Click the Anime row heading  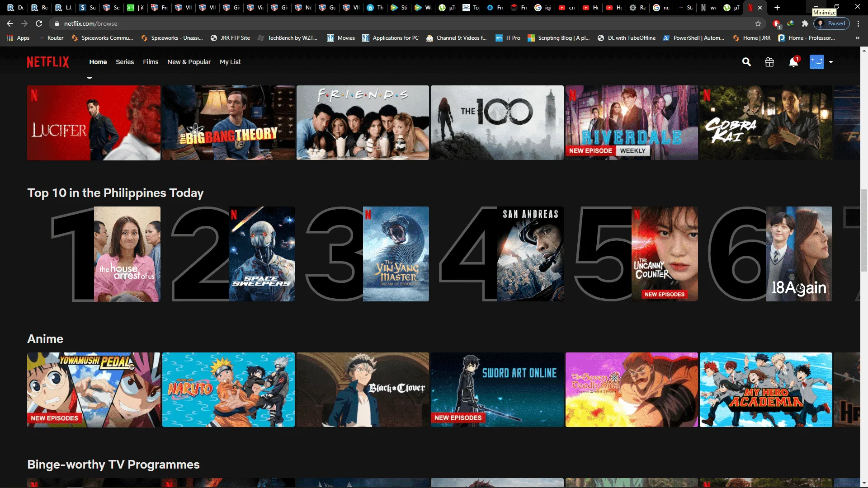45,339
